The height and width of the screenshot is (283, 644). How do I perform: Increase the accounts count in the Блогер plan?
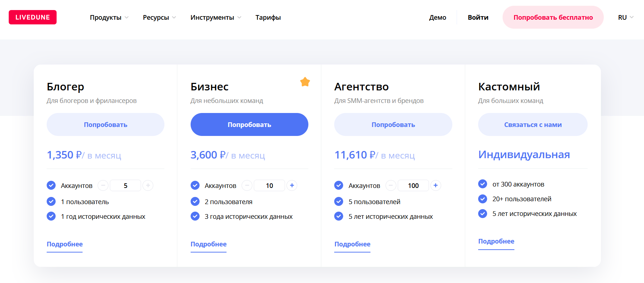click(x=148, y=185)
